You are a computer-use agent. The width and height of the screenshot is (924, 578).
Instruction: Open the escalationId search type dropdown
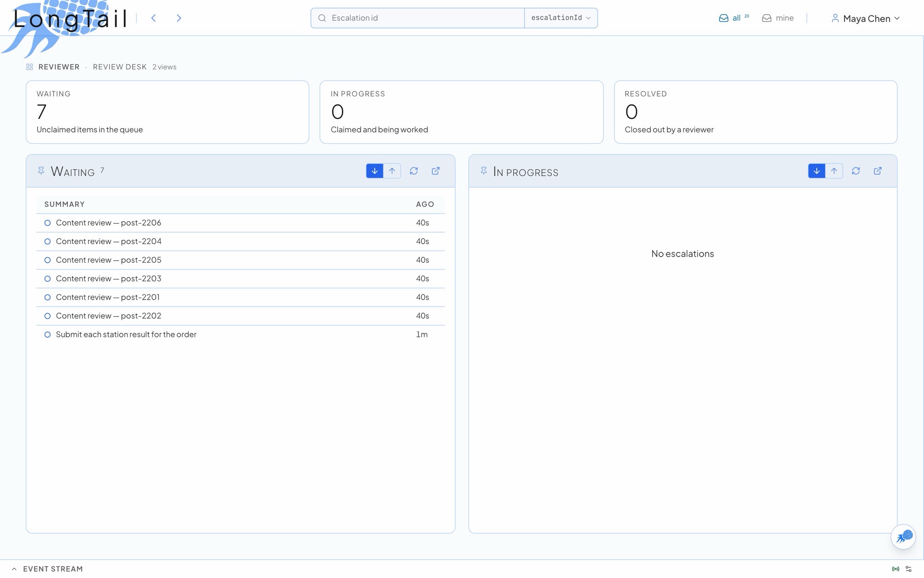pos(561,18)
